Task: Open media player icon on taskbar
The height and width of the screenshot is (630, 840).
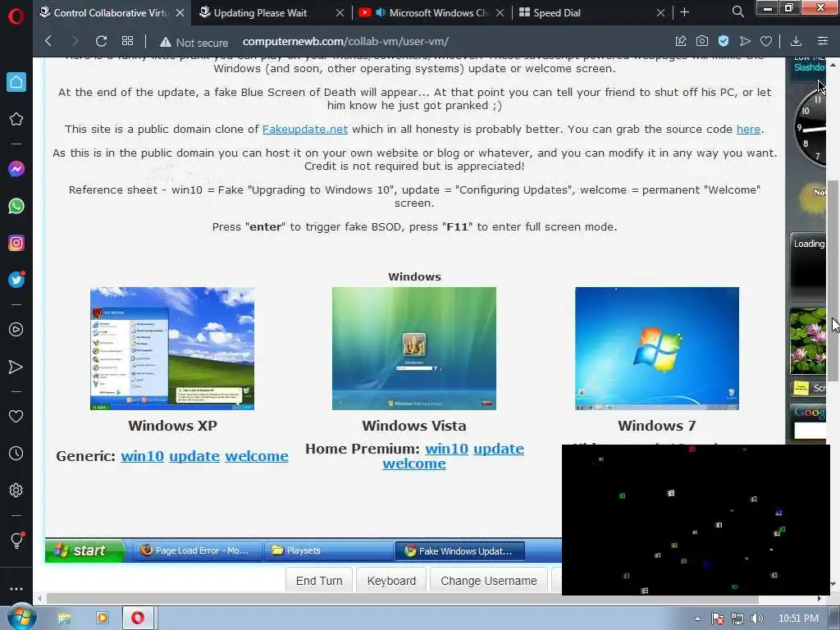Action: (102, 619)
